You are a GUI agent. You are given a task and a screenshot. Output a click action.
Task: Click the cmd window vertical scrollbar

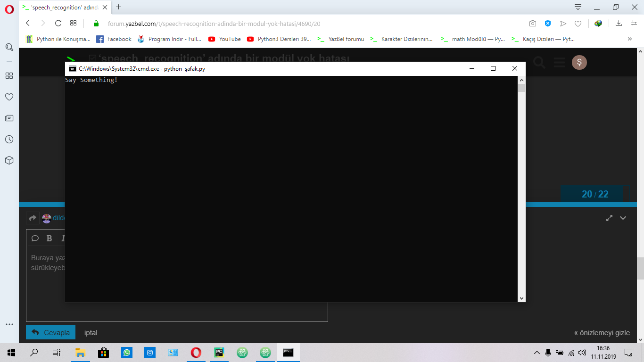tap(521, 189)
